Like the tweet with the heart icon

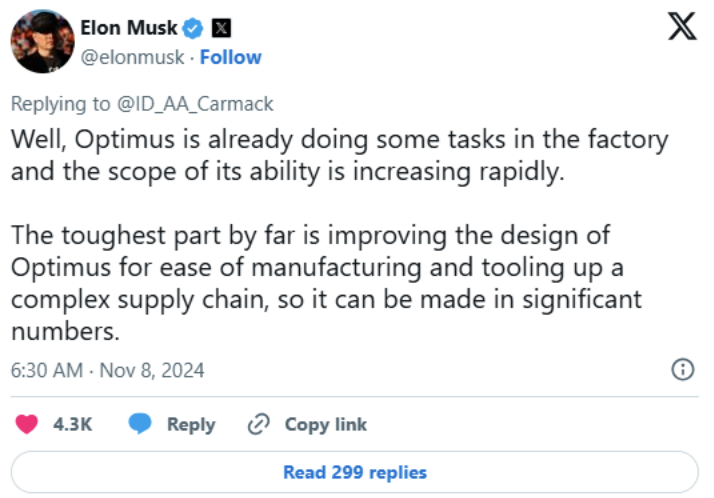[x=27, y=424]
